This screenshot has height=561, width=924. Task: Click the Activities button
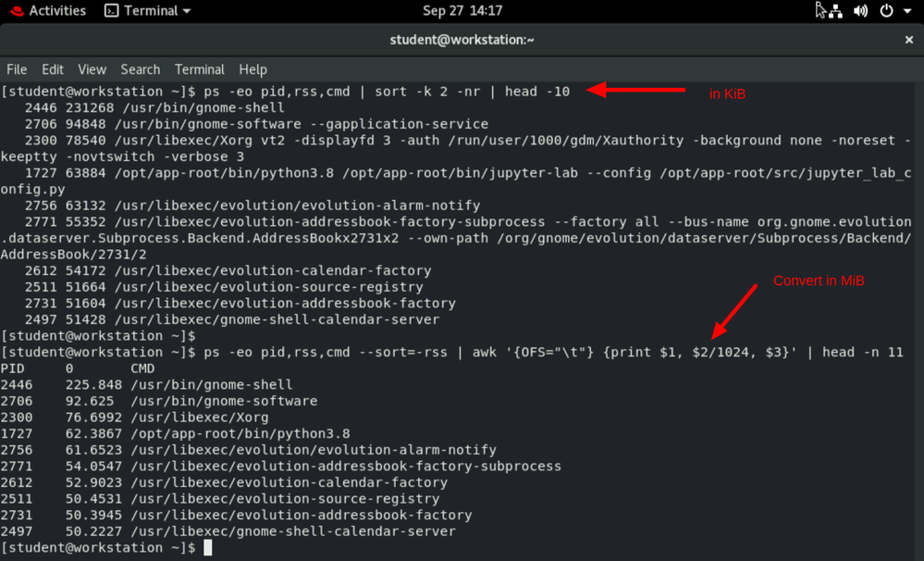[57, 11]
